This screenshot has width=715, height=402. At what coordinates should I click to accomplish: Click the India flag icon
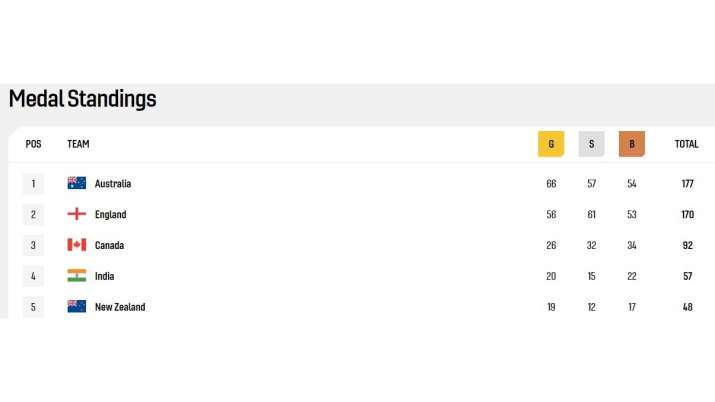click(x=77, y=276)
